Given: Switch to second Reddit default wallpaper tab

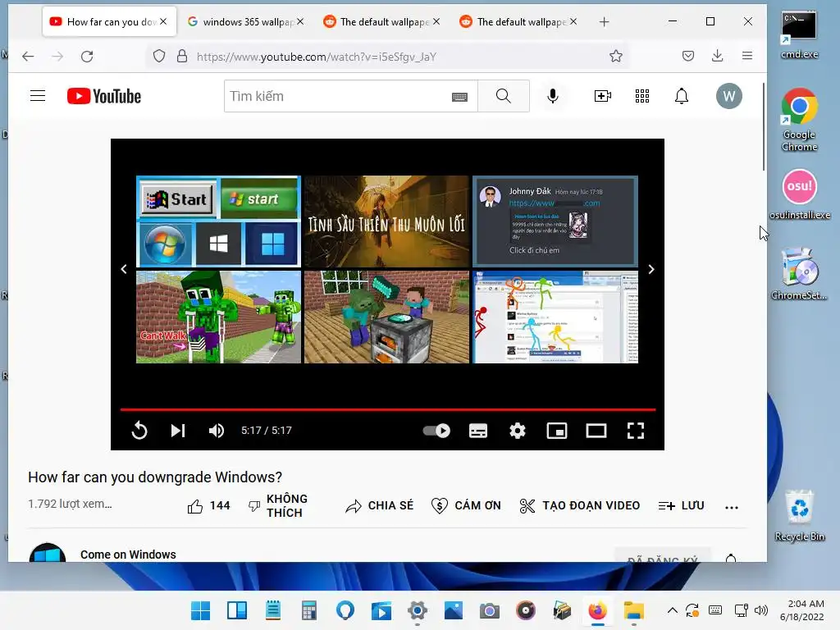Looking at the screenshot, I should (x=514, y=21).
